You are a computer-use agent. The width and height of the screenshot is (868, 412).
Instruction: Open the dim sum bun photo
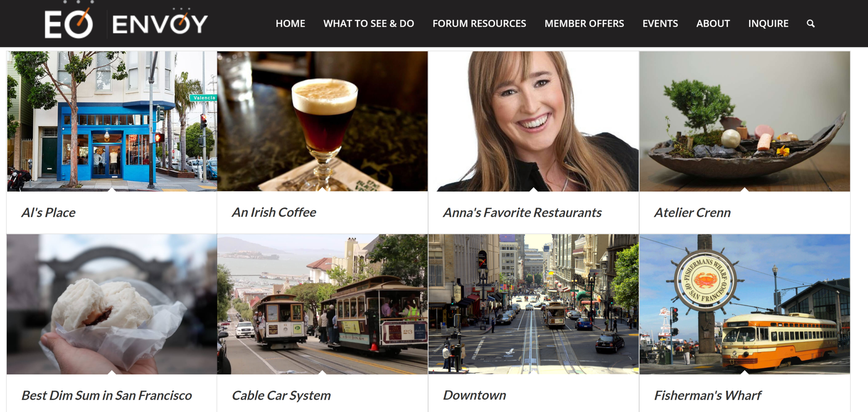tap(112, 304)
